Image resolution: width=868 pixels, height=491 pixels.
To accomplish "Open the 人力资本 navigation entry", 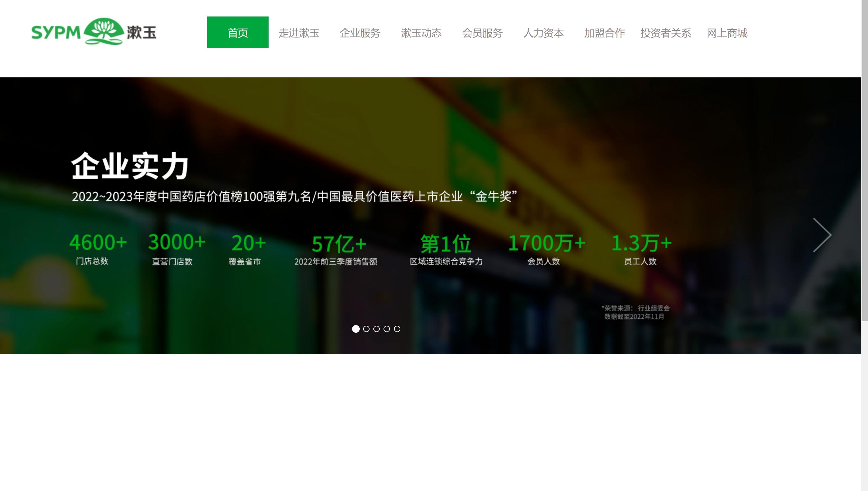I will (544, 33).
